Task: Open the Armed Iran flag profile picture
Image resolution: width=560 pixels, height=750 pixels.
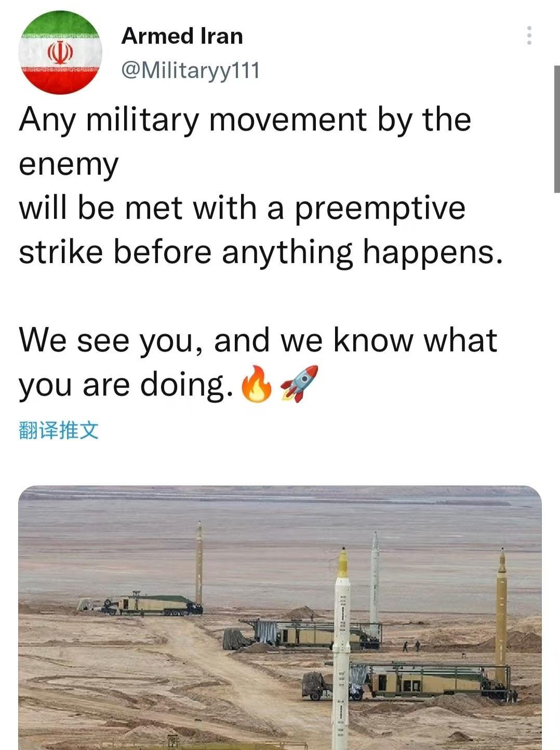Action: (x=60, y=53)
